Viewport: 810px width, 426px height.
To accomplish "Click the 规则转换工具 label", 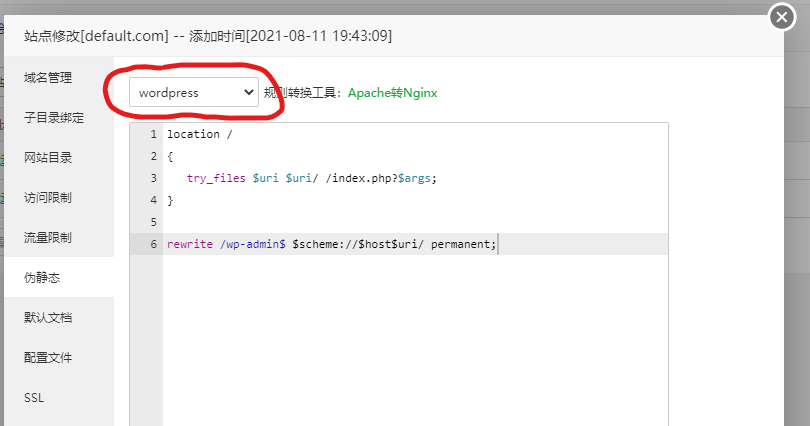I will 302,93.
